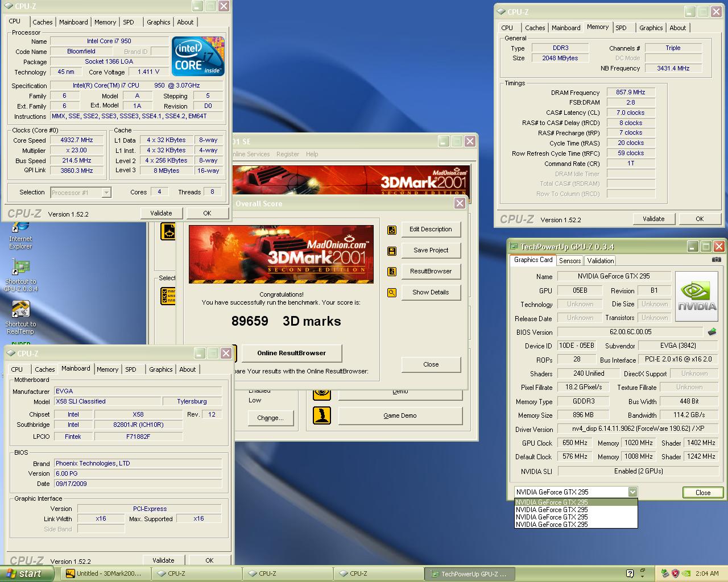Viewport: 728px width, 582px height.
Task: Click the NB Frequency value 3431.4 MHz
Action: (673, 68)
